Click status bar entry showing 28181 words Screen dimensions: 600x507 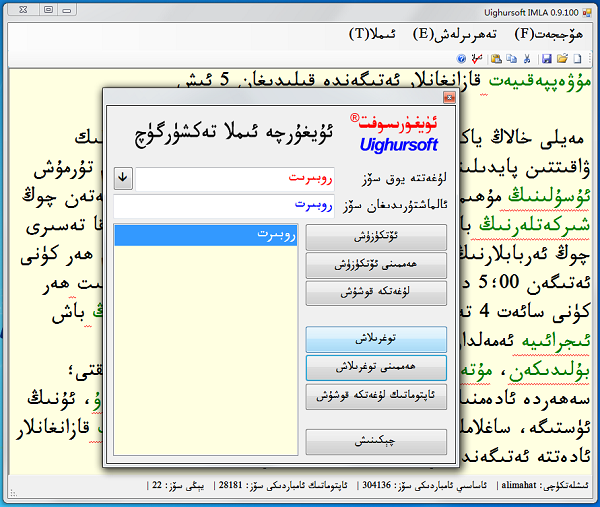pyautogui.click(x=283, y=485)
